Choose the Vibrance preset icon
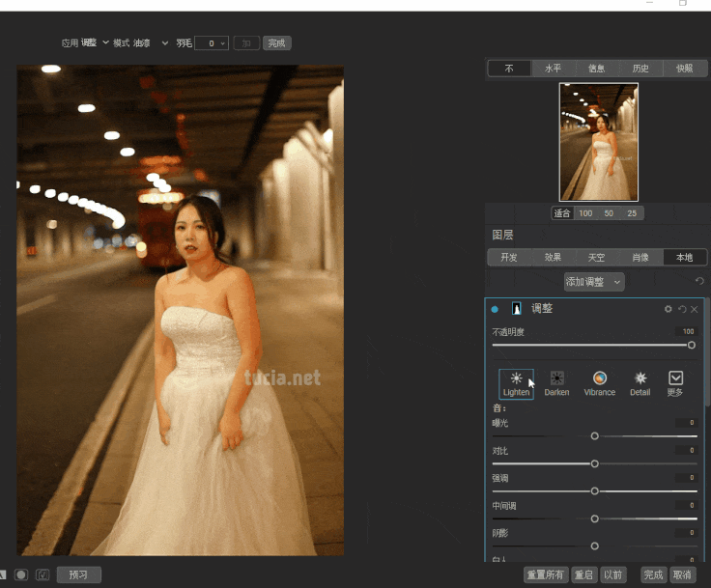 coord(599,379)
